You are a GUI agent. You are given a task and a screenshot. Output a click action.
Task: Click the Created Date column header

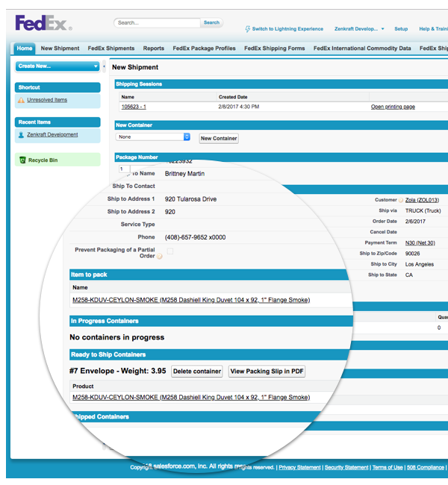[233, 97]
